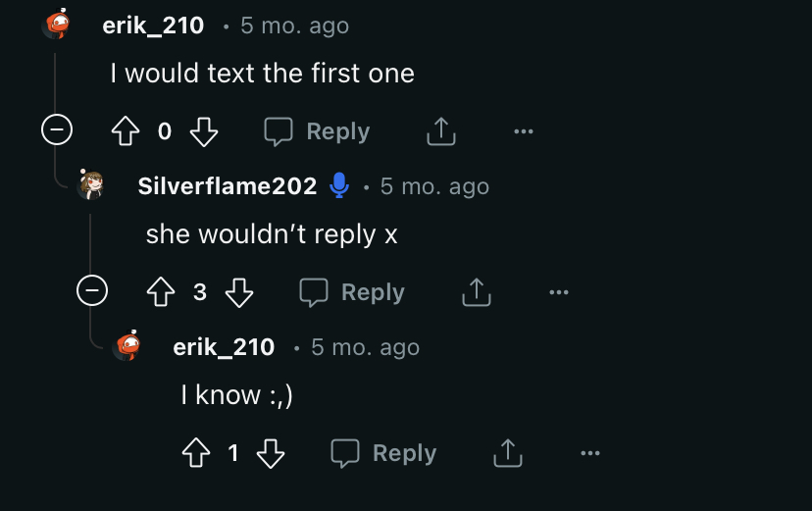Reply to "she wouldn't reply x"
This screenshot has width=812, height=511.
point(352,292)
